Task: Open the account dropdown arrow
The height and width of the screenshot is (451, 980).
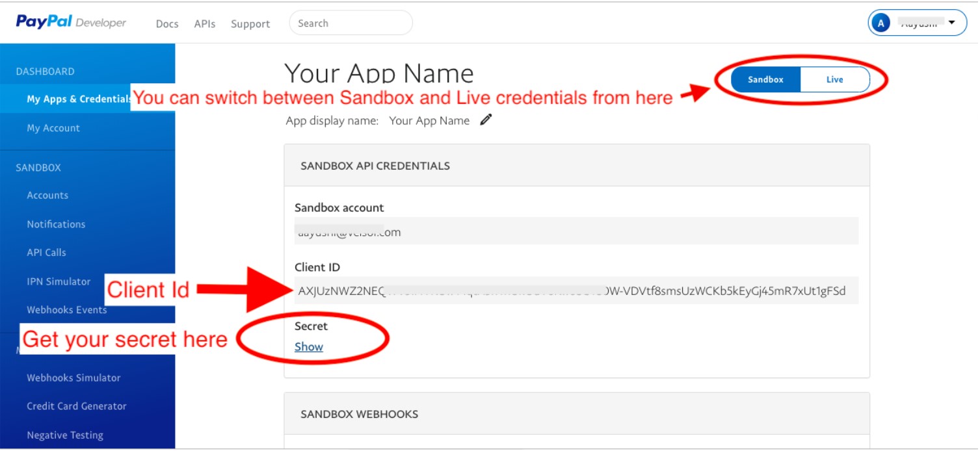Action: (x=952, y=23)
